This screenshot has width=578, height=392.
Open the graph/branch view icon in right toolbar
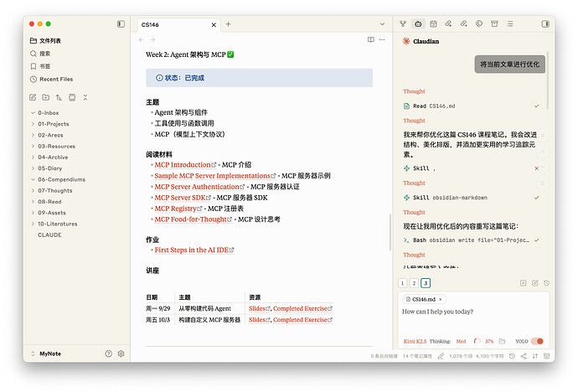[x=403, y=24]
